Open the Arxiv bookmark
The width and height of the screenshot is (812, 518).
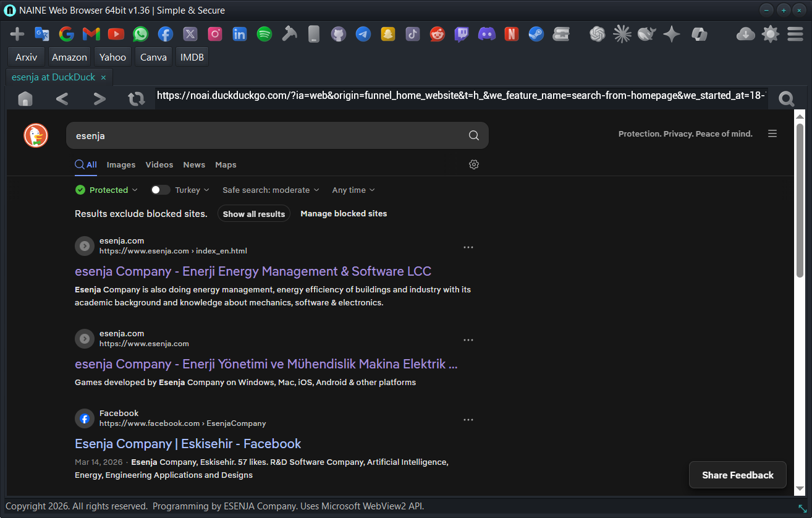pyautogui.click(x=26, y=57)
